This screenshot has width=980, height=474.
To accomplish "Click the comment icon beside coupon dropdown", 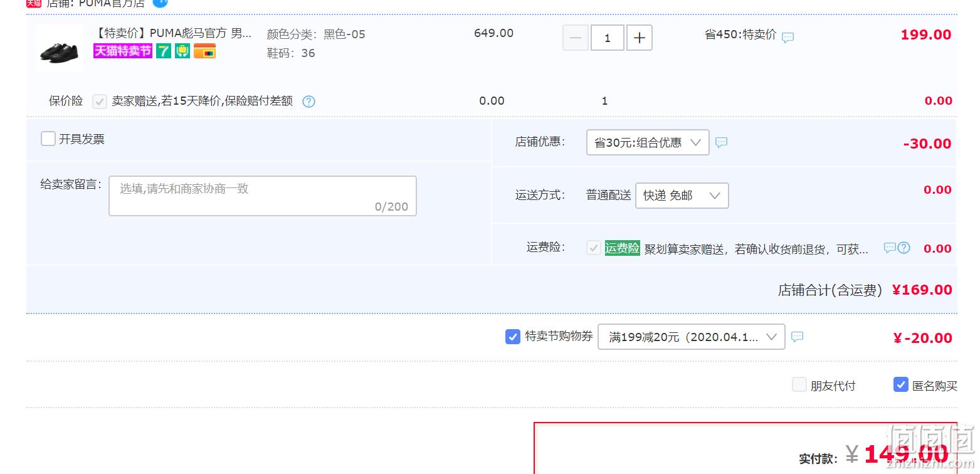I will 797,337.
